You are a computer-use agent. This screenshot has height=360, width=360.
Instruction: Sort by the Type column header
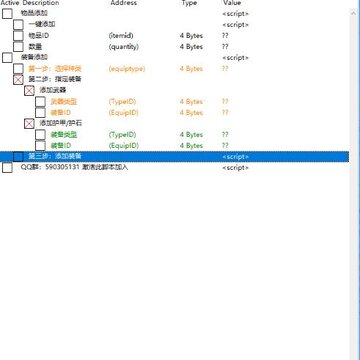189,3
